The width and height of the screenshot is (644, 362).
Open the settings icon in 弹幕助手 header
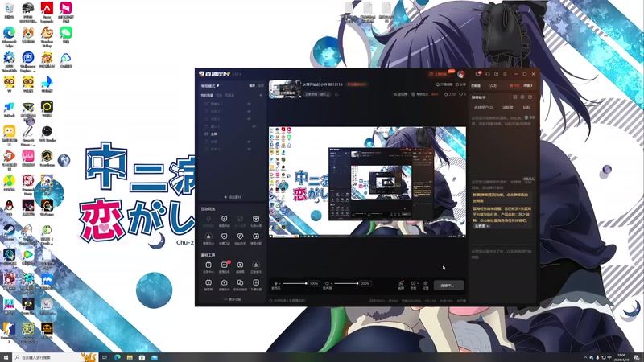pyautogui.click(x=522, y=97)
